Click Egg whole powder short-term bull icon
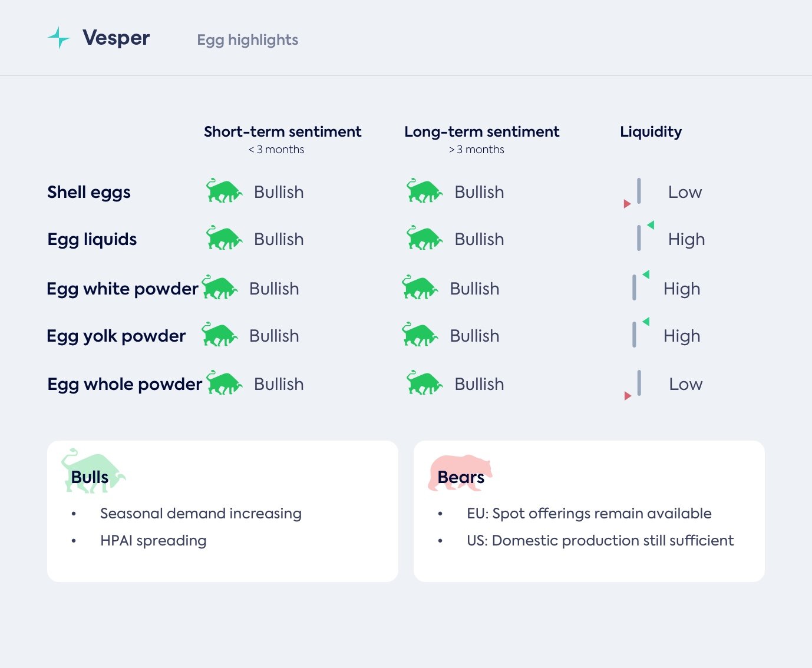This screenshot has height=668, width=812. [224, 383]
